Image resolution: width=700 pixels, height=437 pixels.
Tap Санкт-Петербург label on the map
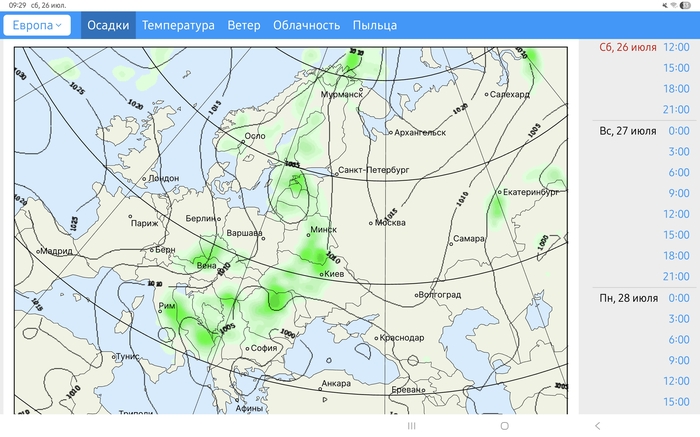374,171
